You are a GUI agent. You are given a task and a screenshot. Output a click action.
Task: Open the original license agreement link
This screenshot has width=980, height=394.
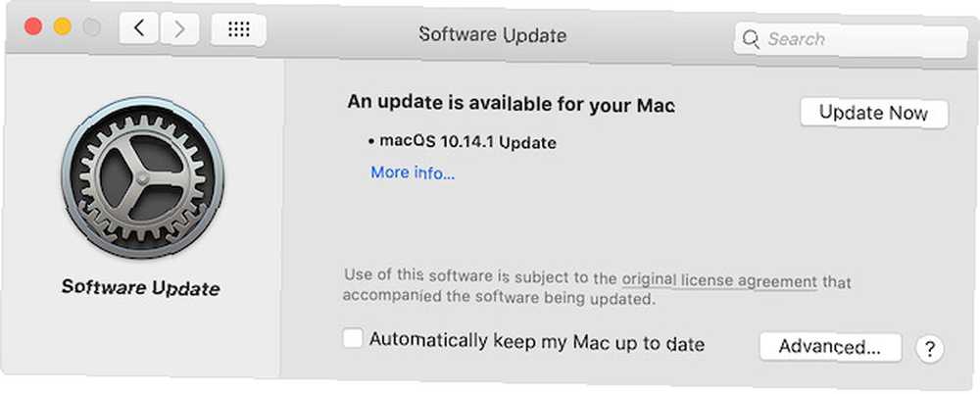coord(719,281)
